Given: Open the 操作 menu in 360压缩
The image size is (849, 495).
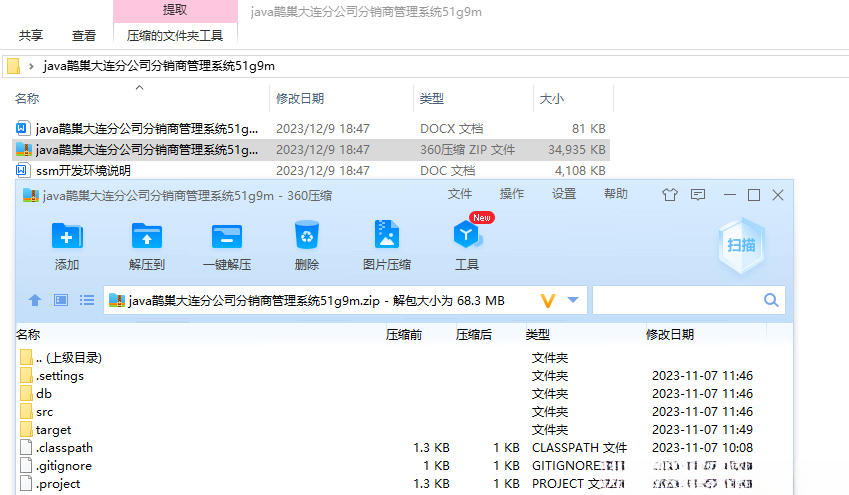Looking at the screenshot, I should point(512,194).
